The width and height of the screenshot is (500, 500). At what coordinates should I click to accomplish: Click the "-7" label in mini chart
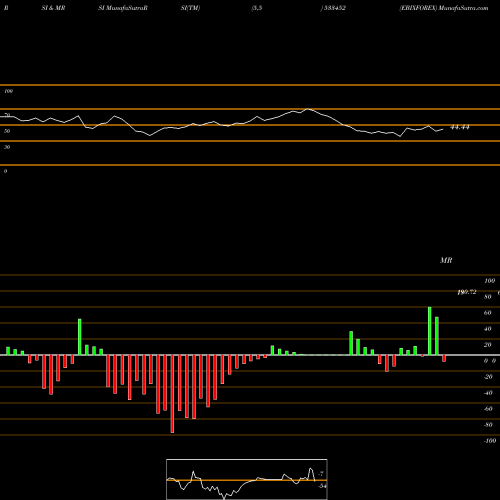[321, 474]
